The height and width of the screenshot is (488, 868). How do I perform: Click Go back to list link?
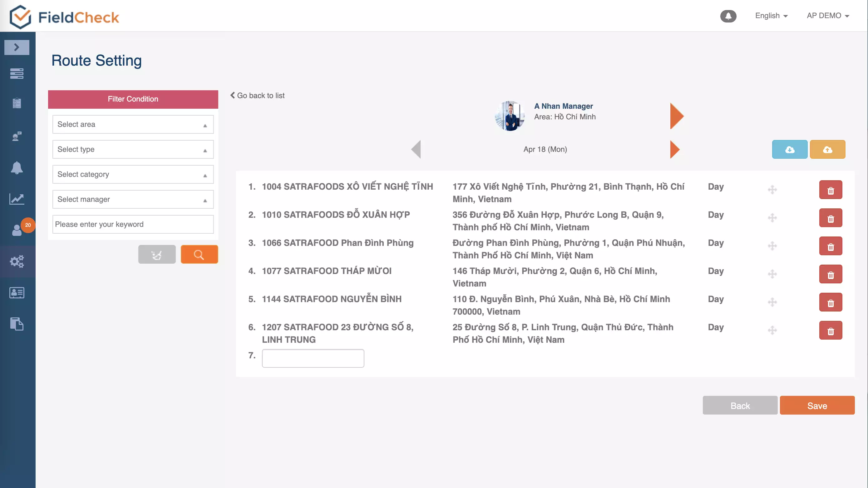pyautogui.click(x=258, y=96)
